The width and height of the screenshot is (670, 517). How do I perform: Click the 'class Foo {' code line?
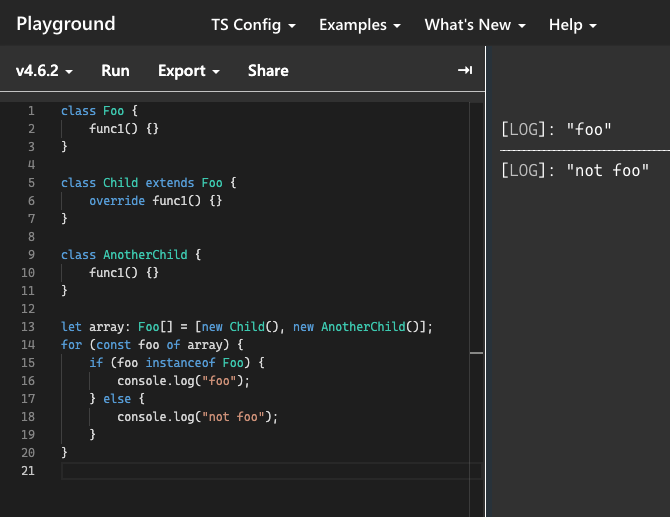click(x=99, y=111)
